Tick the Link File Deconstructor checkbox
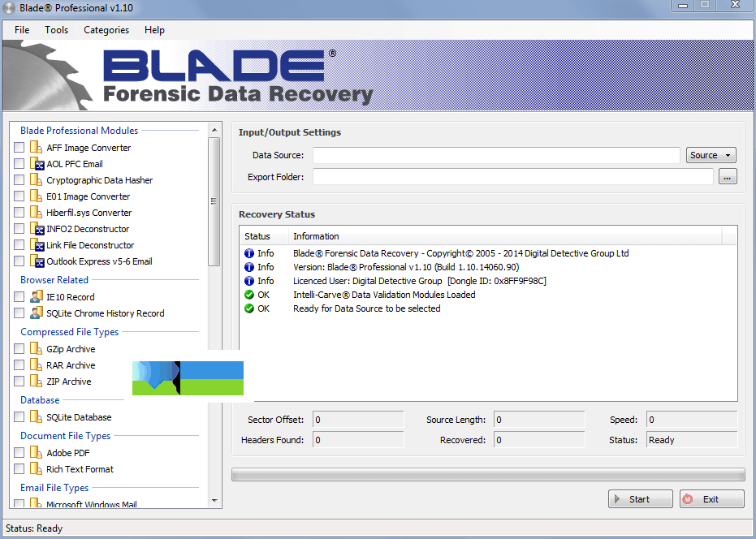This screenshot has width=756, height=539. tap(19, 245)
